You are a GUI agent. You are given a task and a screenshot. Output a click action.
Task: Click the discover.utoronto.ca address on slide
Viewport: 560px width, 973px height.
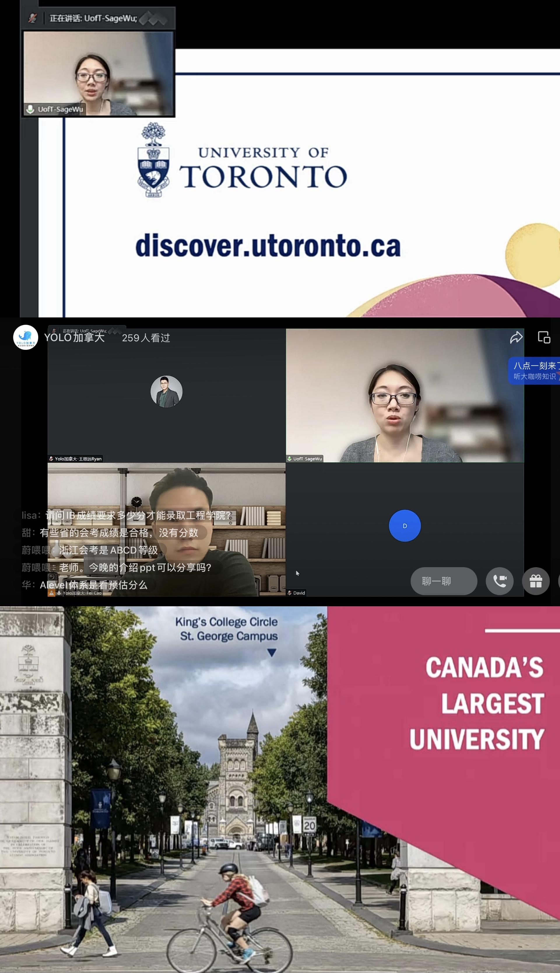(x=268, y=246)
